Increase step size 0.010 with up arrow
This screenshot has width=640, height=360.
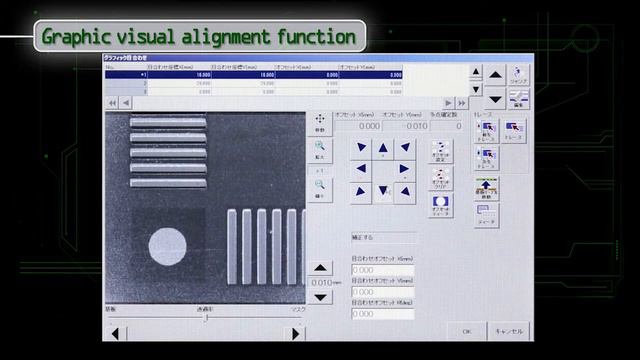click(320, 268)
